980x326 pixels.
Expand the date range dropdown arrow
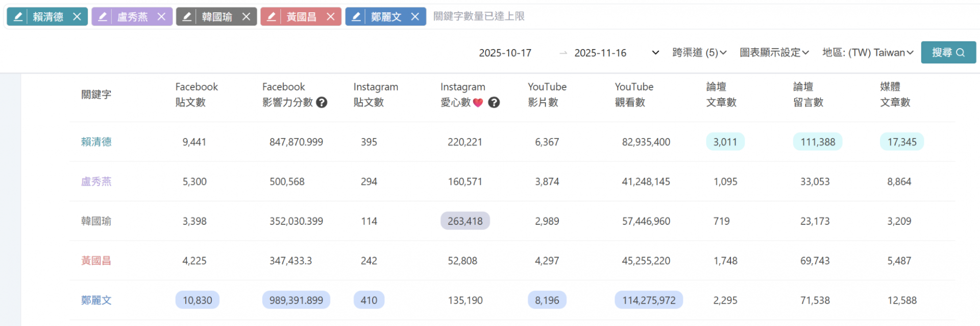coord(655,53)
